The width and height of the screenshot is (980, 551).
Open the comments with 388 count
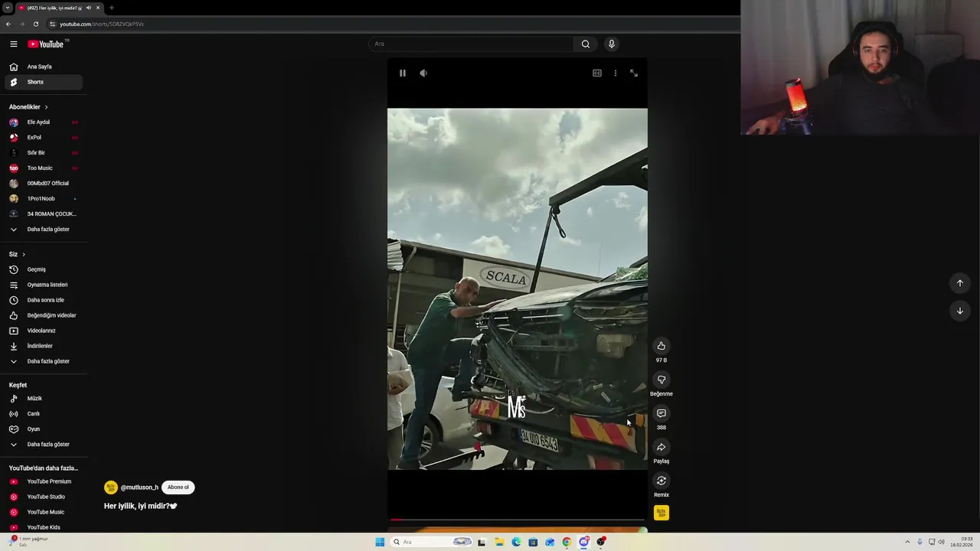point(661,413)
